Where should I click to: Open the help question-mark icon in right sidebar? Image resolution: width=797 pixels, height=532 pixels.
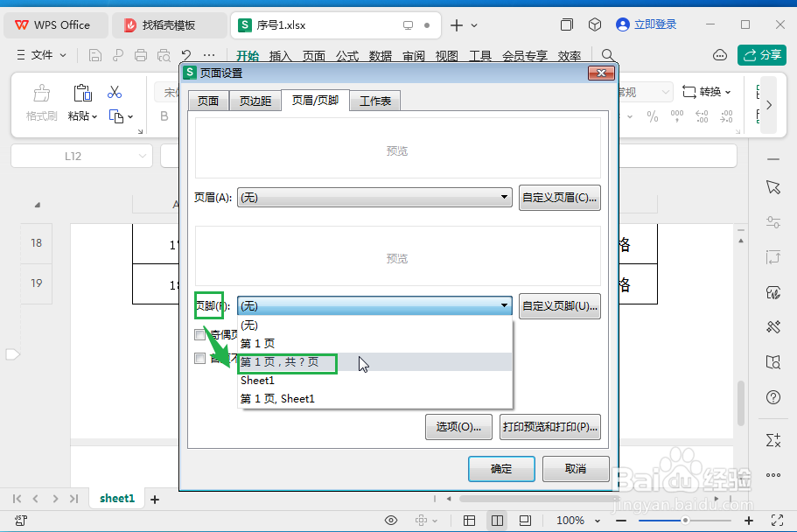[773, 396]
